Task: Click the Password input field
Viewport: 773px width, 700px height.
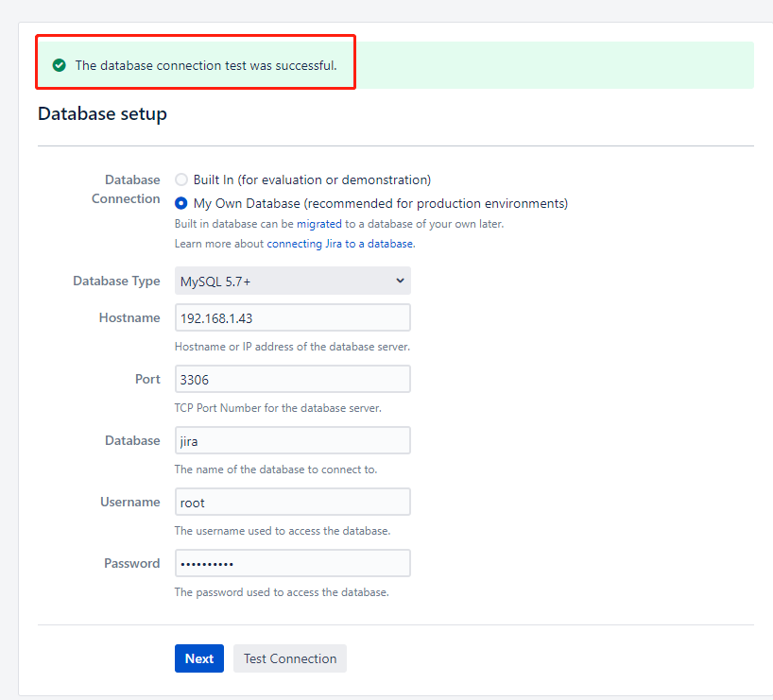Action: (292, 563)
